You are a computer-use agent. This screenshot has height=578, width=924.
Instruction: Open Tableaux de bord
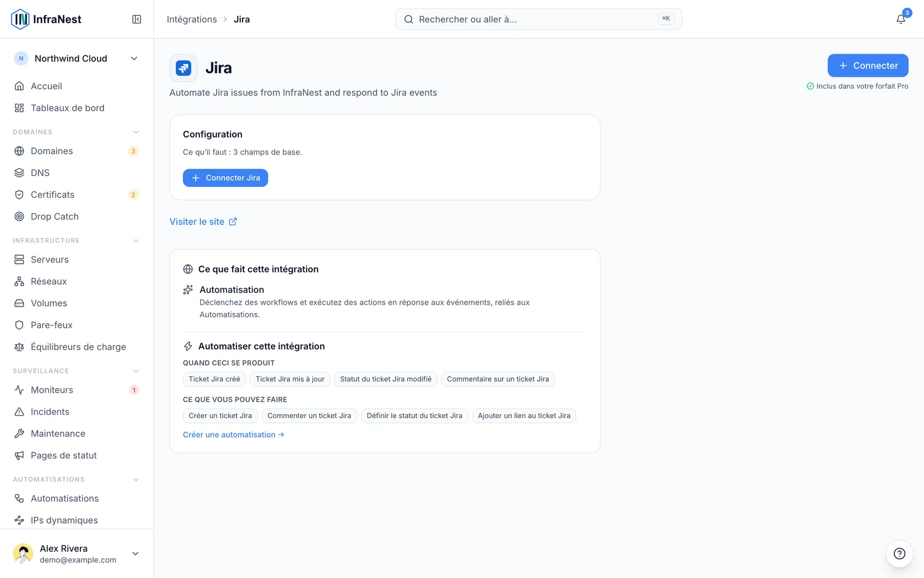[76, 108]
